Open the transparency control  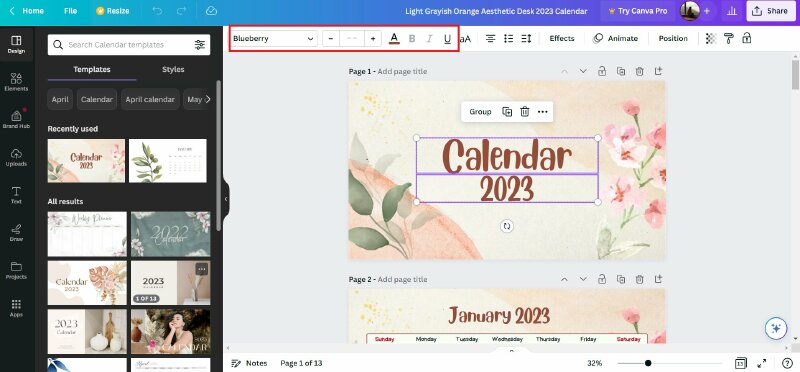coord(711,38)
